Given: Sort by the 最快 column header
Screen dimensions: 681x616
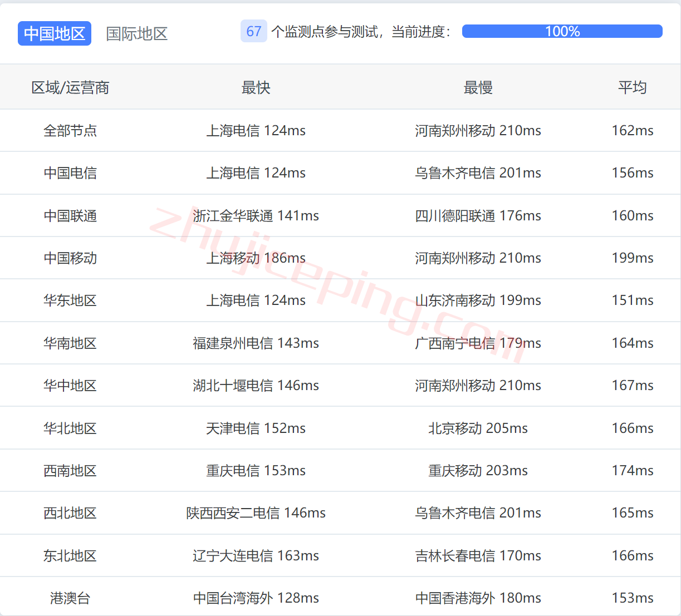Looking at the screenshot, I should coord(256,87).
